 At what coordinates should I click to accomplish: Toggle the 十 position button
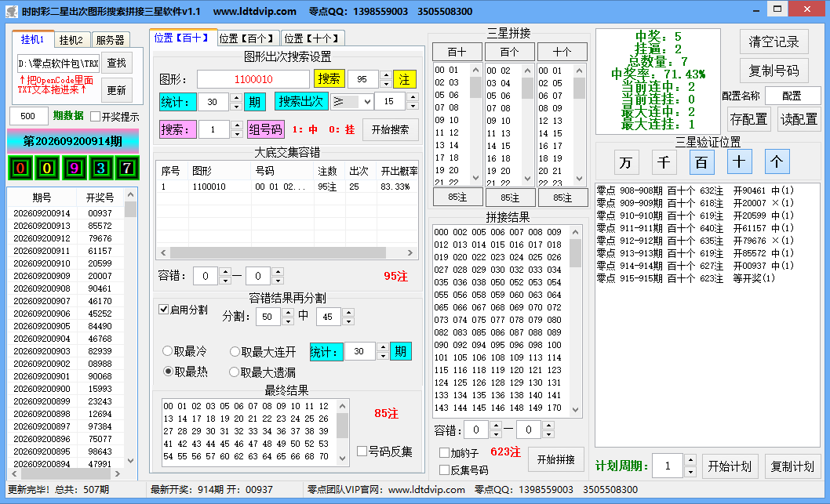739,162
